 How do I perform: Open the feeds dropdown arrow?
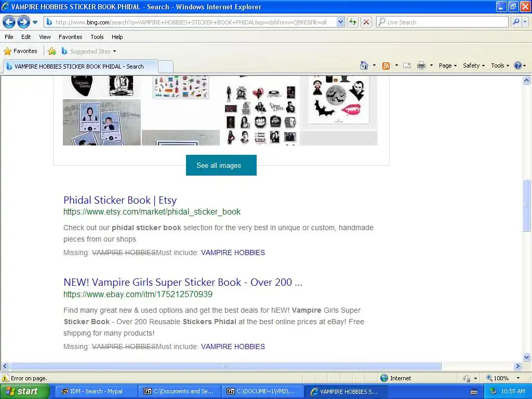(396, 65)
